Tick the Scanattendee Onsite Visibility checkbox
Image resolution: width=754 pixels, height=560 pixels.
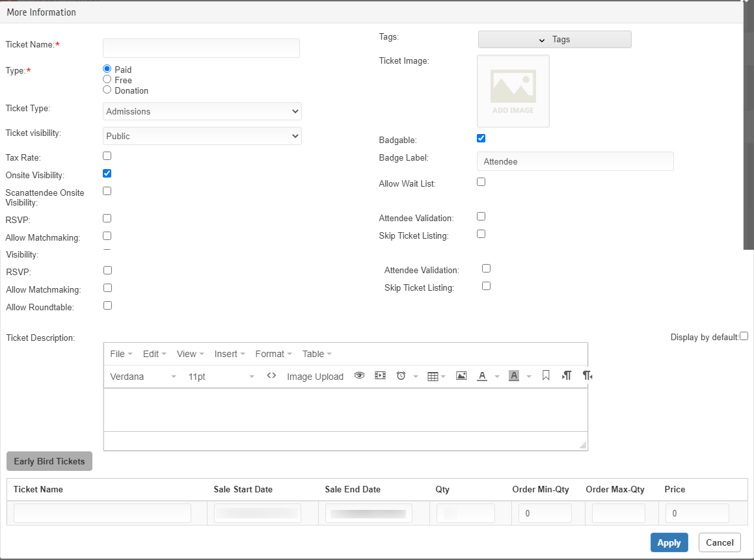point(107,191)
